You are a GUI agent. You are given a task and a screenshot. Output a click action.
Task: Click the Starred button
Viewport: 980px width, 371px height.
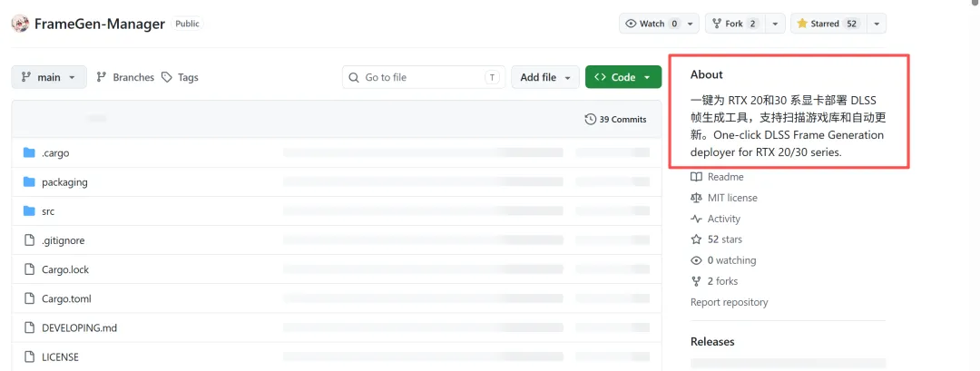pyautogui.click(x=828, y=24)
